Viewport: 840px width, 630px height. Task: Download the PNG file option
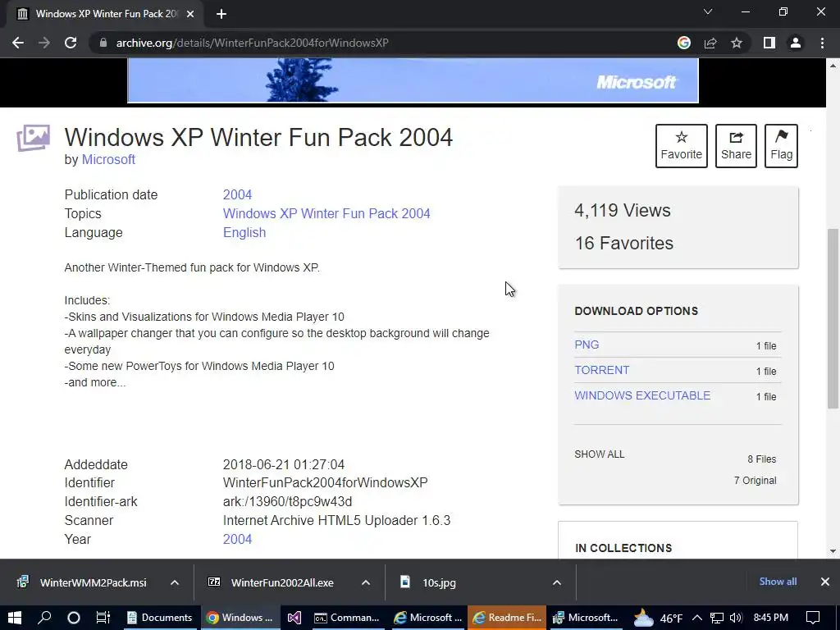click(587, 345)
